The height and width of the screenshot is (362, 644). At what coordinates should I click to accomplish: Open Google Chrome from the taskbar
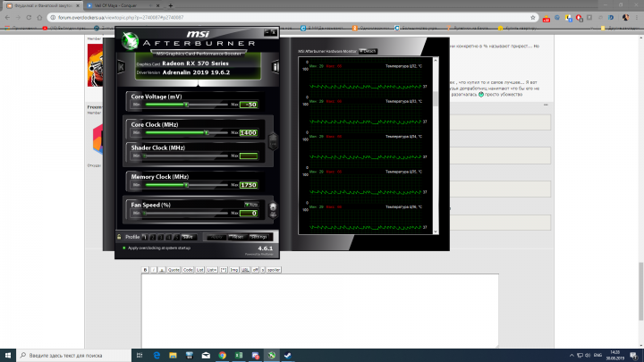[x=222, y=355]
